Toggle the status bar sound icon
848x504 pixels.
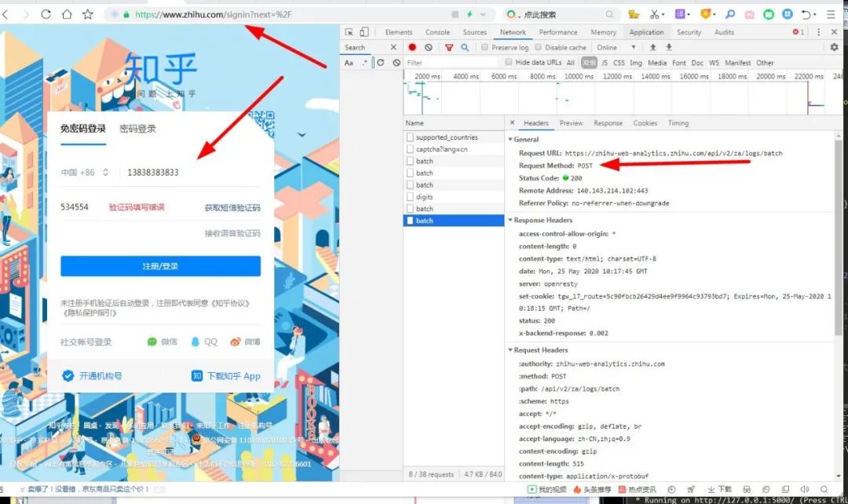point(805,489)
